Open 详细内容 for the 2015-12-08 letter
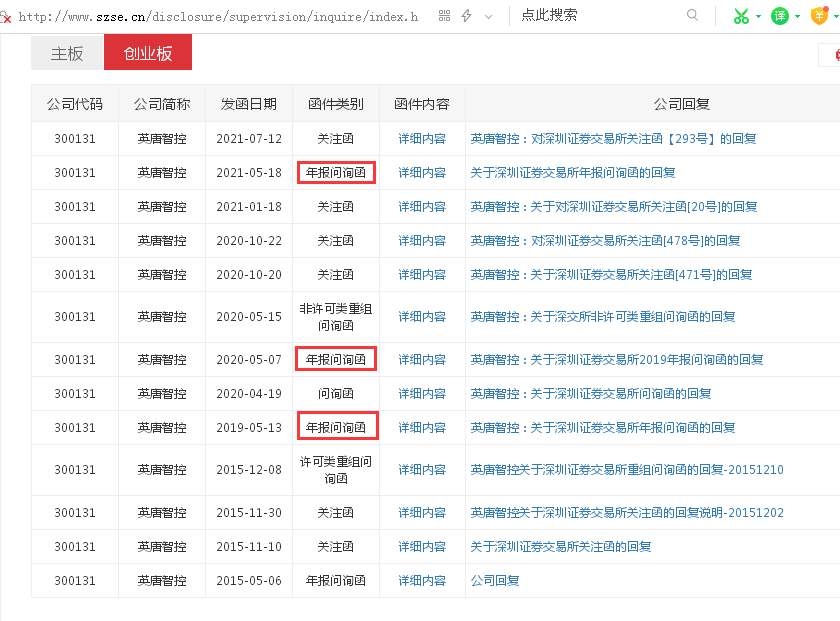The width and height of the screenshot is (840, 621). coord(422,470)
